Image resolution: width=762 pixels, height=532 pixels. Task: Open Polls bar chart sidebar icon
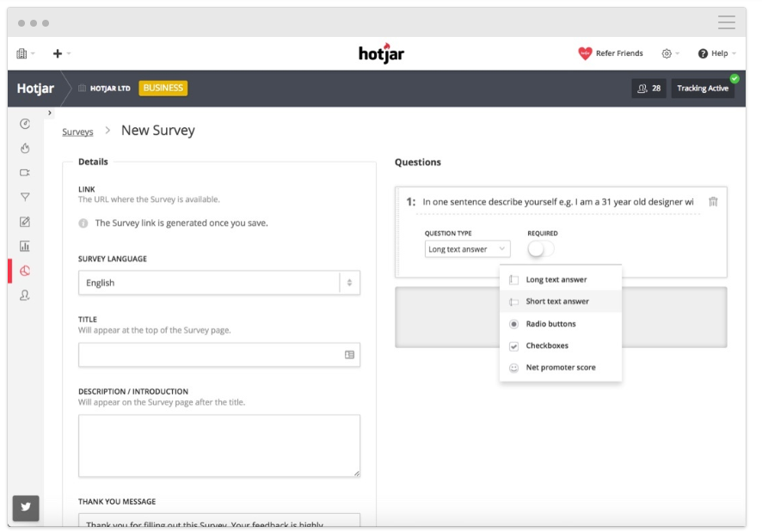click(25, 246)
